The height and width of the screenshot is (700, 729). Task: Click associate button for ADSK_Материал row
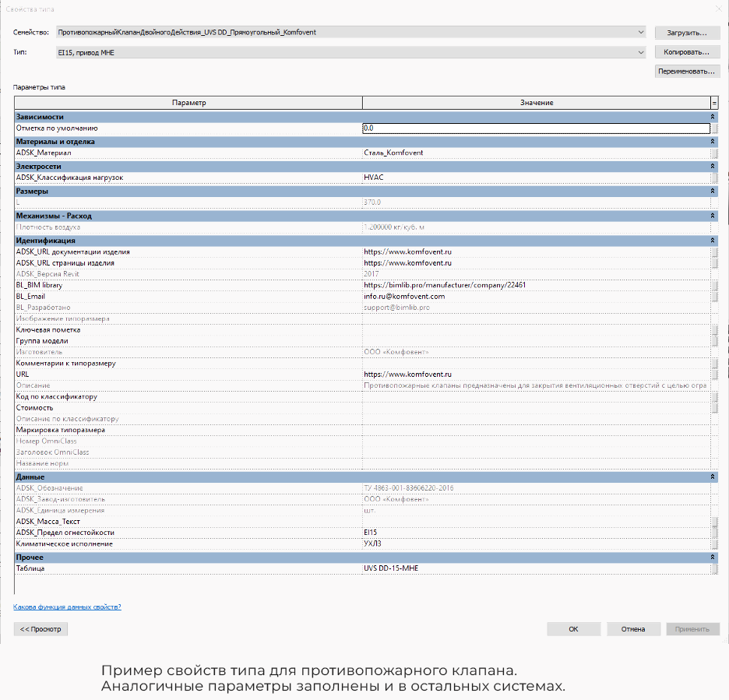pyautogui.click(x=714, y=153)
